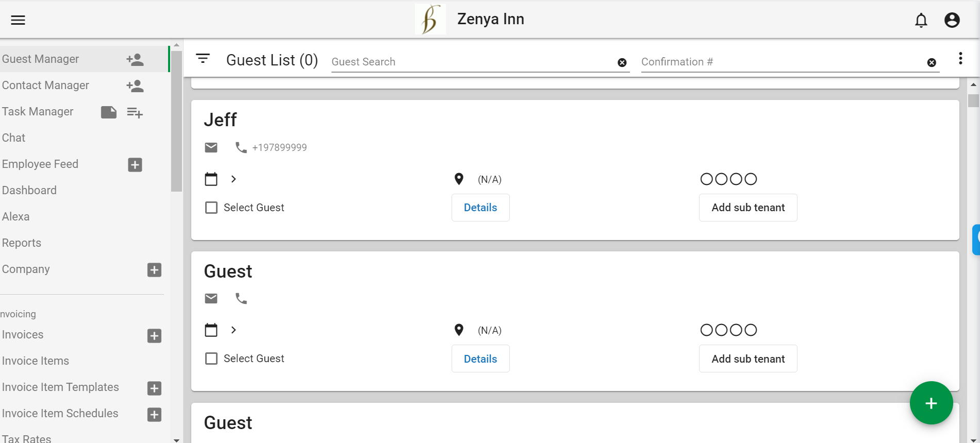Open the three-dot overflow menu top right
The width and height of the screenshot is (980, 443).
pos(960,58)
